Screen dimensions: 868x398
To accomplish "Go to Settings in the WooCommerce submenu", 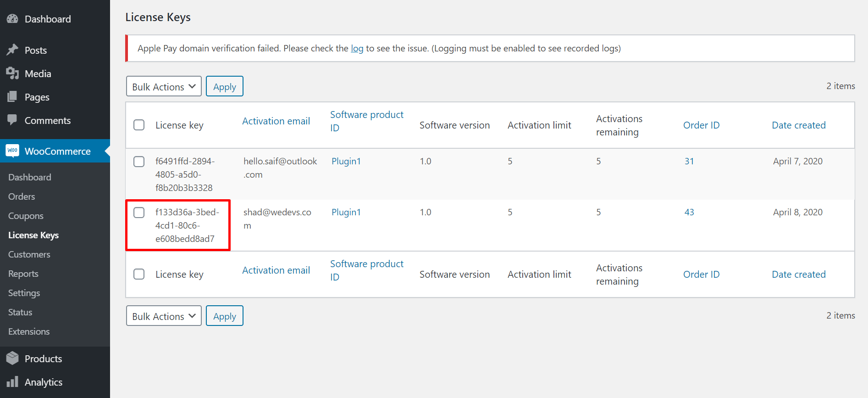I will [24, 293].
